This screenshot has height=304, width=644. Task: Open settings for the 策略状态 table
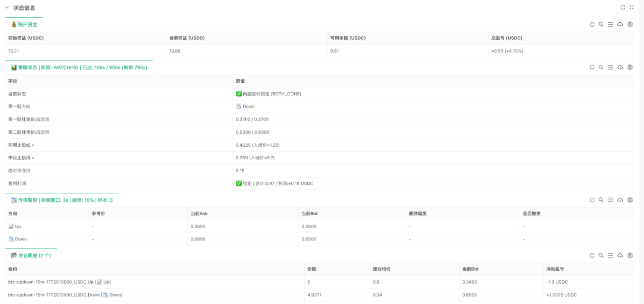pos(630,67)
